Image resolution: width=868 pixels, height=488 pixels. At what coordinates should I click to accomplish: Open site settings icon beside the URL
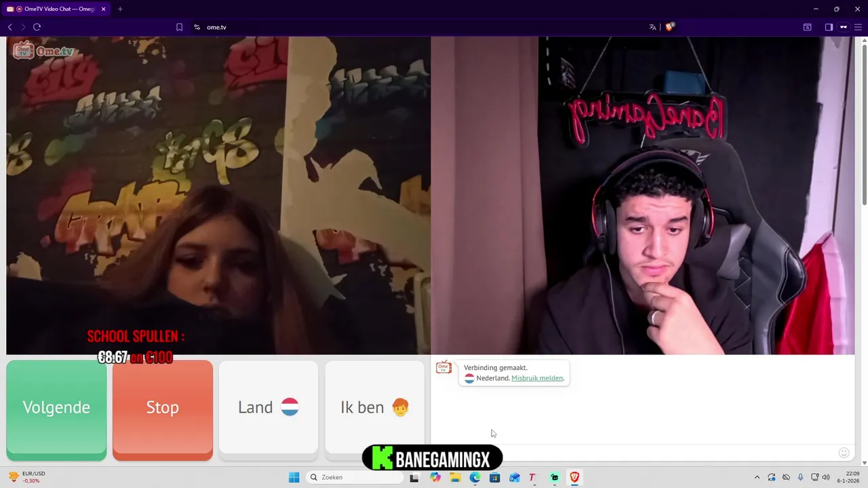197,27
